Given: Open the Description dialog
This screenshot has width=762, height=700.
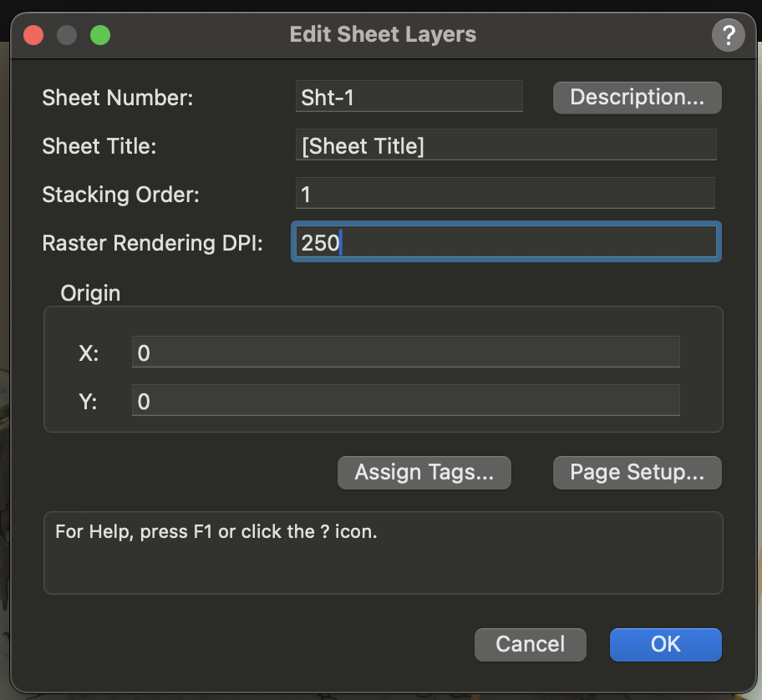Looking at the screenshot, I should [x=637, y=97].
